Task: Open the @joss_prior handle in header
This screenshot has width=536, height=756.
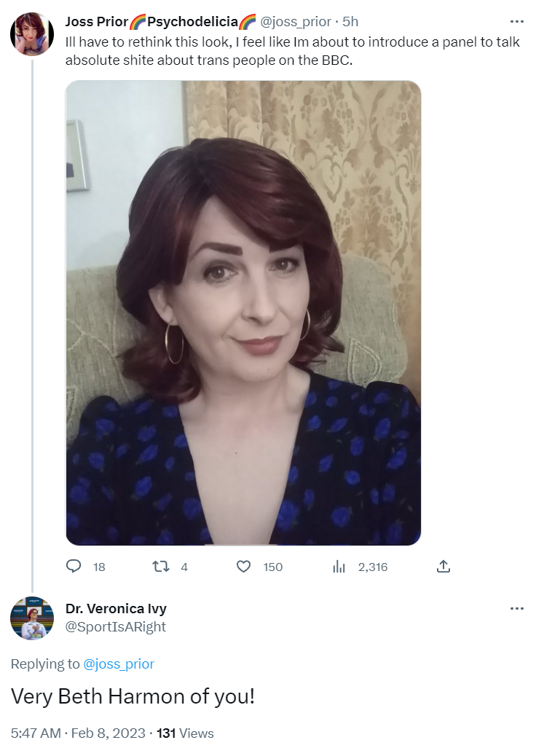Action: coord(296,22)
